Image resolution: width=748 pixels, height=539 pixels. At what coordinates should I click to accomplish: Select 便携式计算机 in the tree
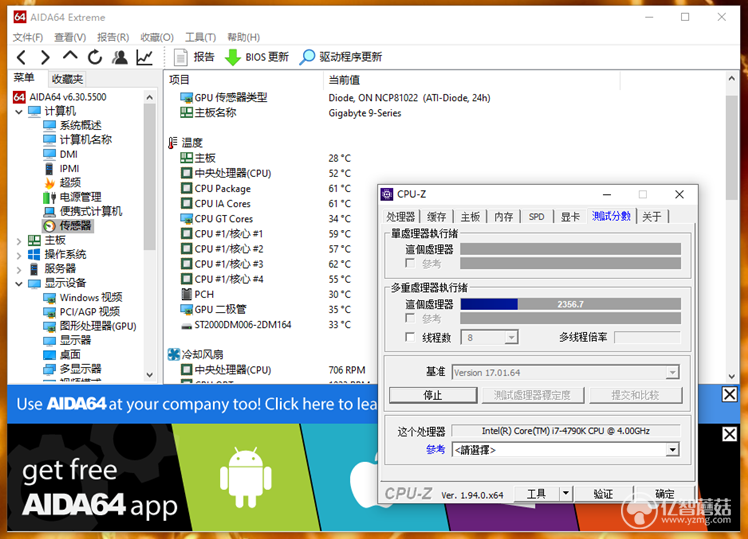[83, 211]
